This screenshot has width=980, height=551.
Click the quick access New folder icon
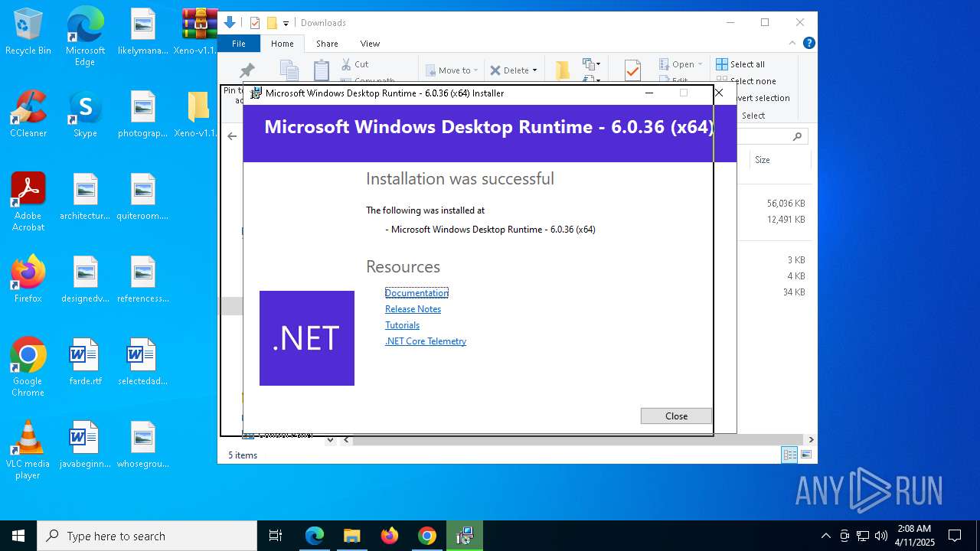(x=271, y=23)
